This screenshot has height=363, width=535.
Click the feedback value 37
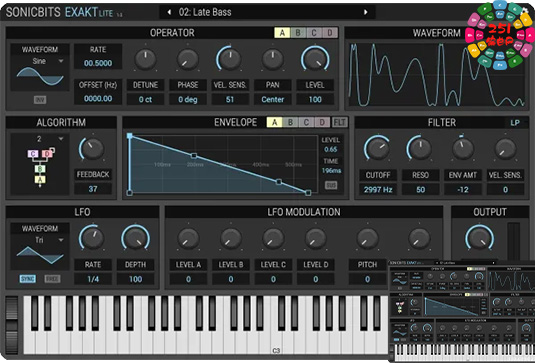coord(93,189)
